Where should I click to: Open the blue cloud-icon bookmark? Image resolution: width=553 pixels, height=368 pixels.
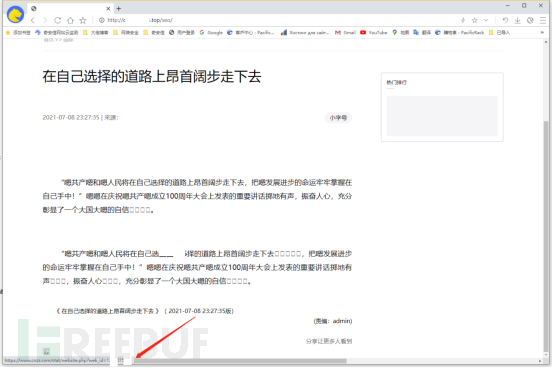coord(56,32)
